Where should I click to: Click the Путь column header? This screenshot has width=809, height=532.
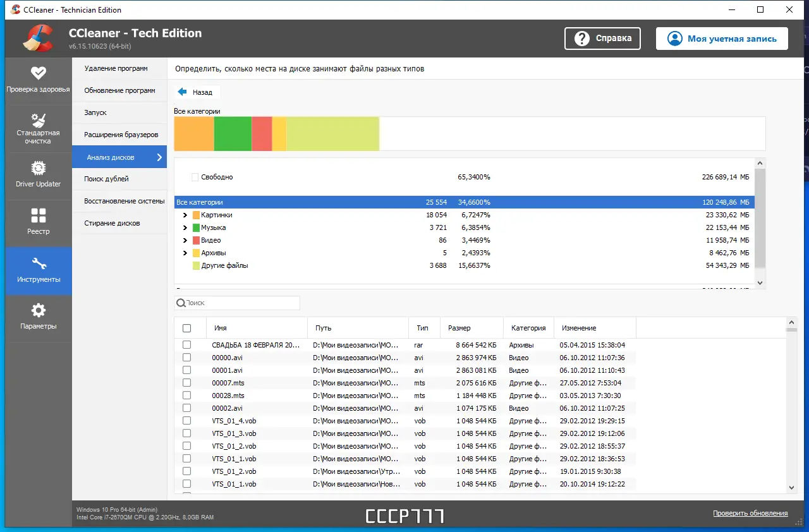click(x=358, y=328)
